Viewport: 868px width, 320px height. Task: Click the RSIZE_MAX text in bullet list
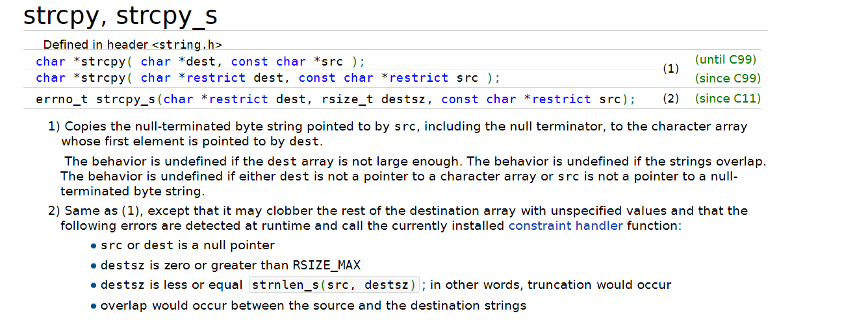(x=325, y=265)
